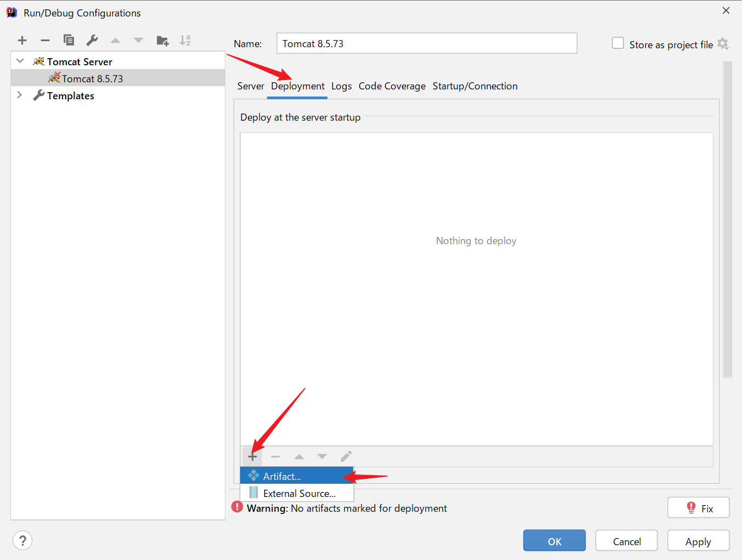Sort configurations alphabetically
This screenshot has height=560, width=742.
pos(185,40)
